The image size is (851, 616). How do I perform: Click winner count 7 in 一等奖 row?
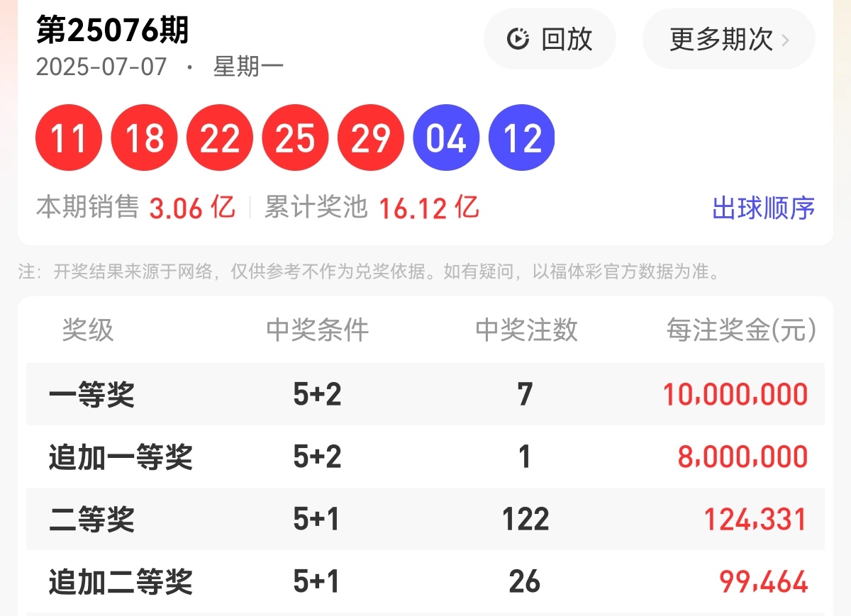[525, 395]
